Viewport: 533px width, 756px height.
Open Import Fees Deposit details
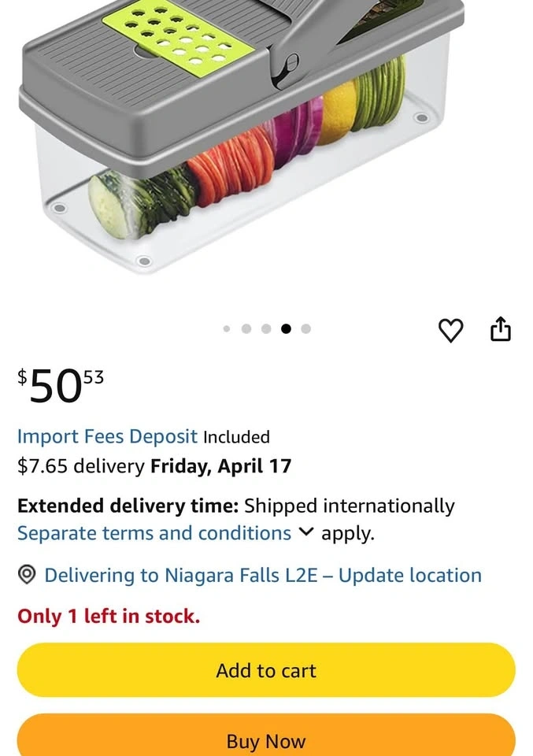tap(107, 436)
